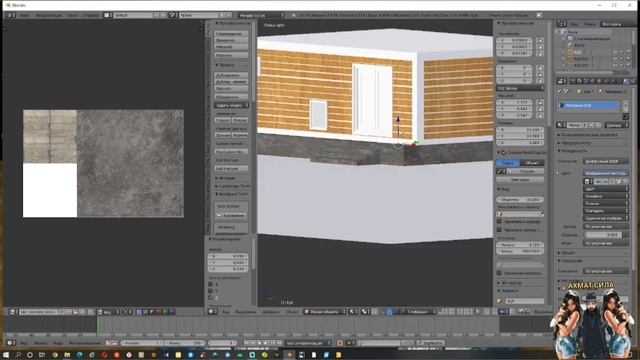
Task: Click the Отразить button in tool shelf
Action: [x=231, y=55]
